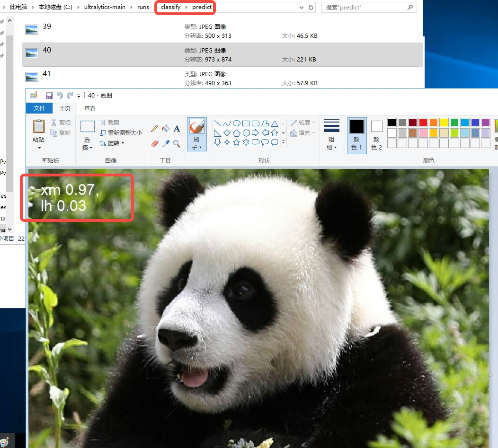Click the rectangular Select (选择) box icon
The width and height of the screenshot is (498, 448).
[x=88, y=126]
